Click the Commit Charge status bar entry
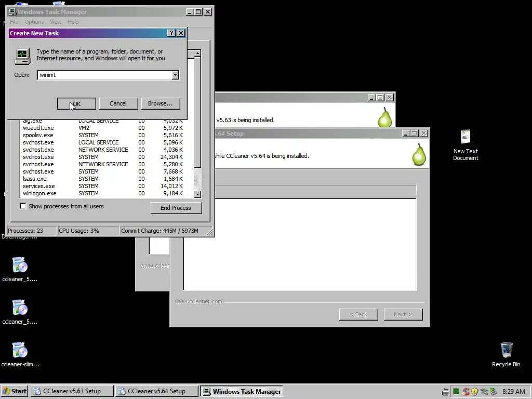 [x=164, y=231]
